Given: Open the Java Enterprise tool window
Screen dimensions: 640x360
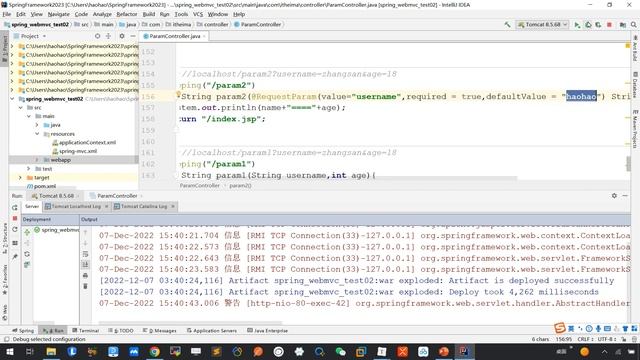Looking at the screenshot, I should pyautogui.click(x=268, y=331).
